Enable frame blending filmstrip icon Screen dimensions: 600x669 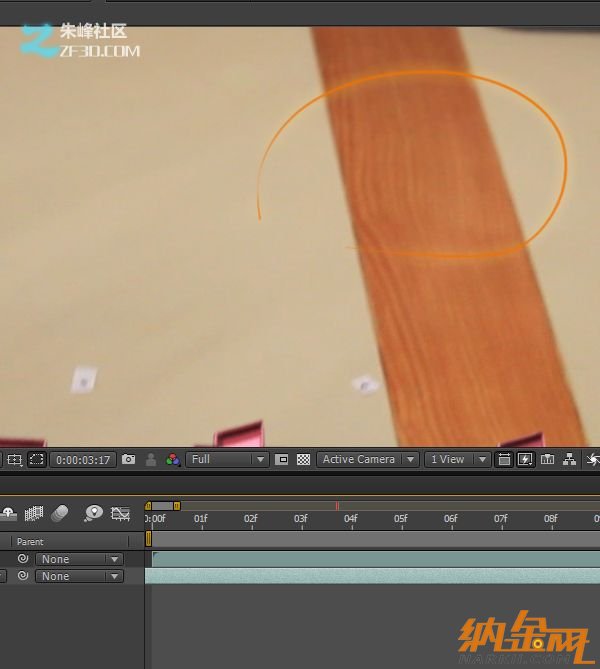(34, 513)
